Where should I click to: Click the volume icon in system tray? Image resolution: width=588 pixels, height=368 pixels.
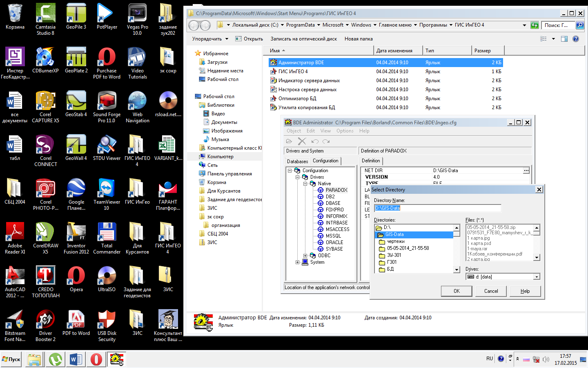coord(546,359)
